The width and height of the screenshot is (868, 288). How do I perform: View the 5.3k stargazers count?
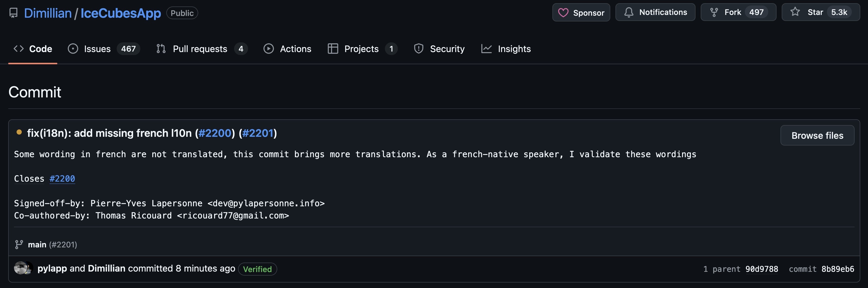pos(839,12)
